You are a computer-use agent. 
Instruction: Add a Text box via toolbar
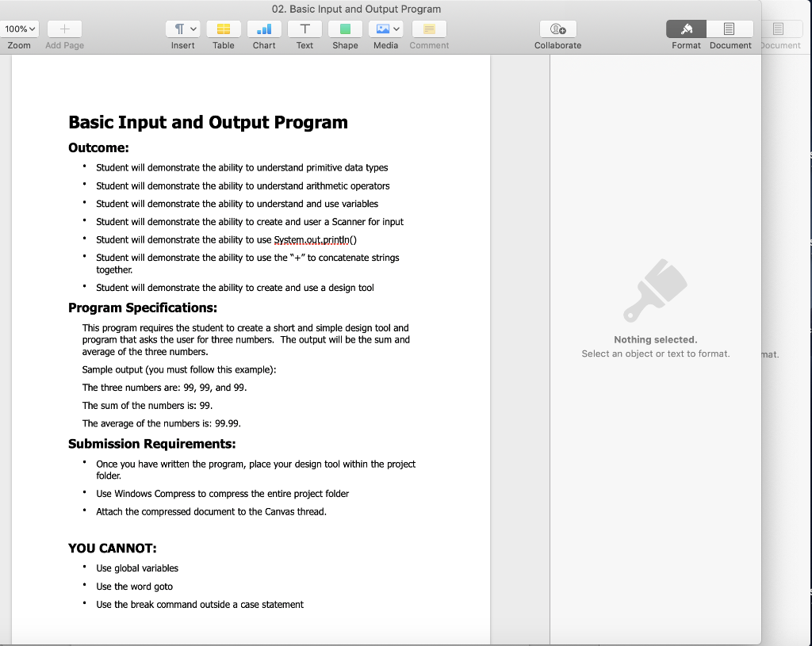[x=304, y=29]
